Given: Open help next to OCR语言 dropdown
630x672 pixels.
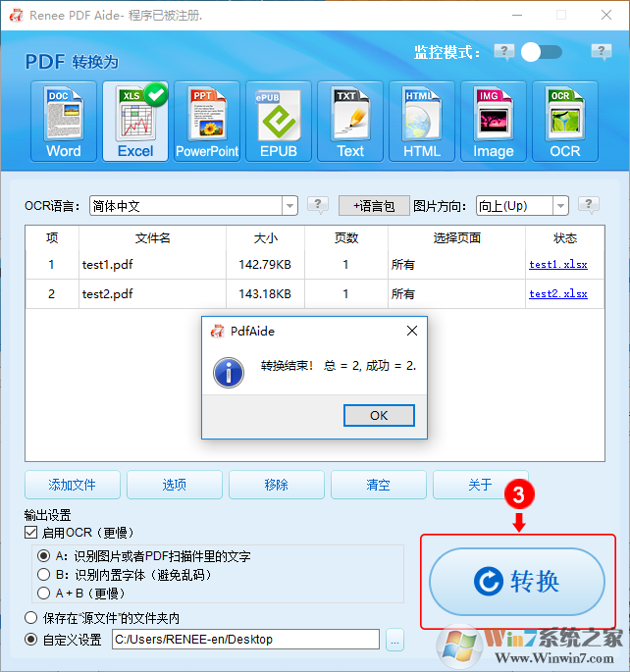Looking at the screenshot, I should pos(318,205).
